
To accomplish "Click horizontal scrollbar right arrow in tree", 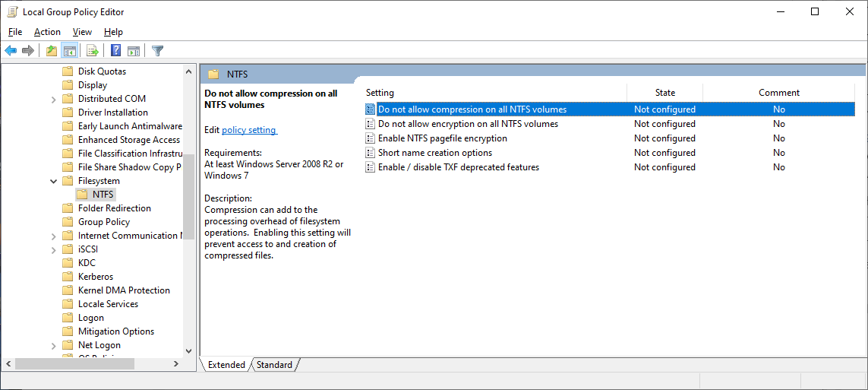I will [x=175, y=364].
